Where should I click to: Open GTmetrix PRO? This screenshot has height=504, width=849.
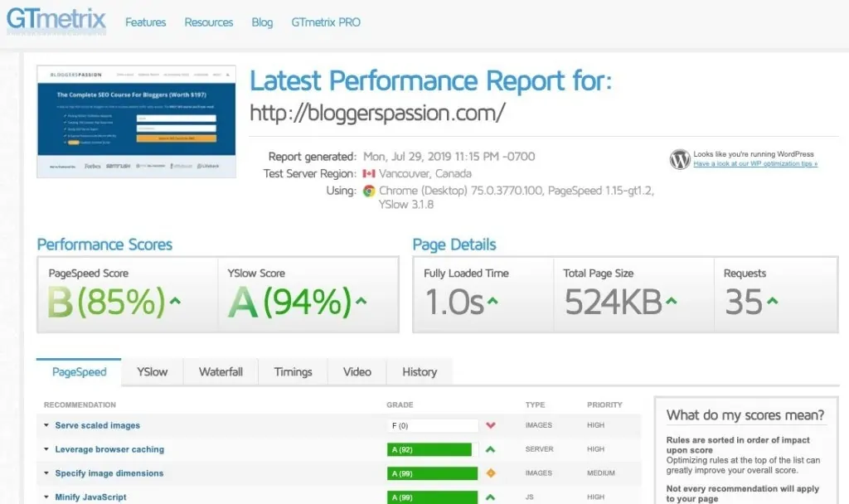pos(325,22)
